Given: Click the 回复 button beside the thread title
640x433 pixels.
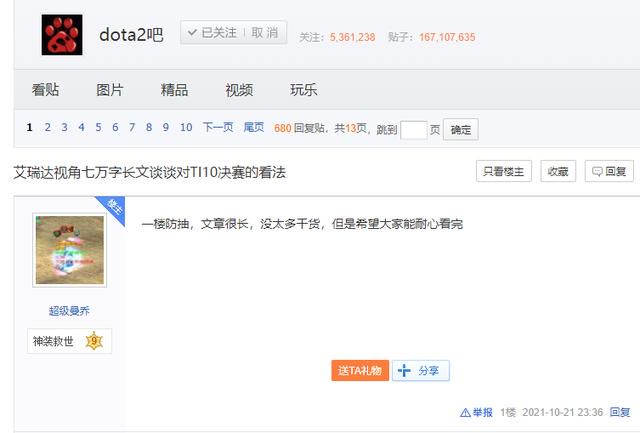Looking at the screenshot, I should coord(609,171).
